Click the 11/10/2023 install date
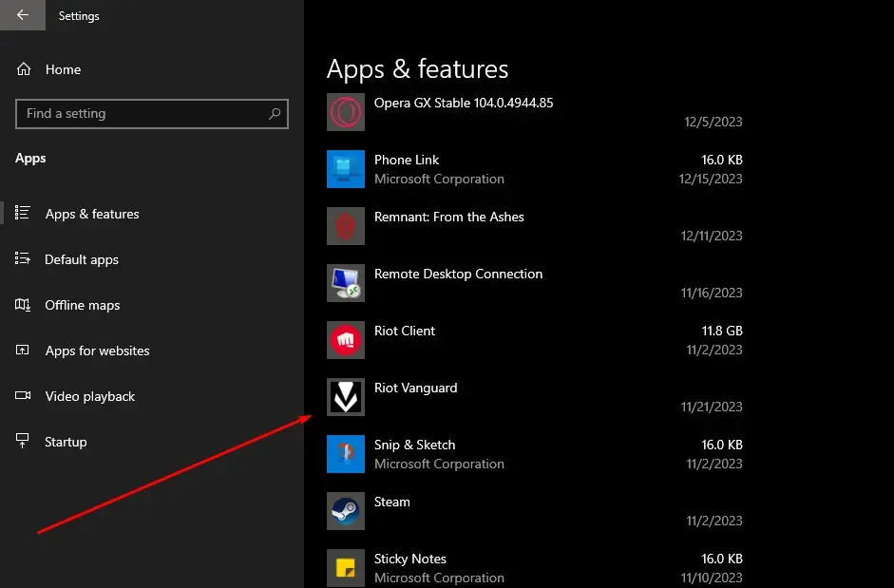Screen dimensions: 894x588 click(x=712, y=578)
